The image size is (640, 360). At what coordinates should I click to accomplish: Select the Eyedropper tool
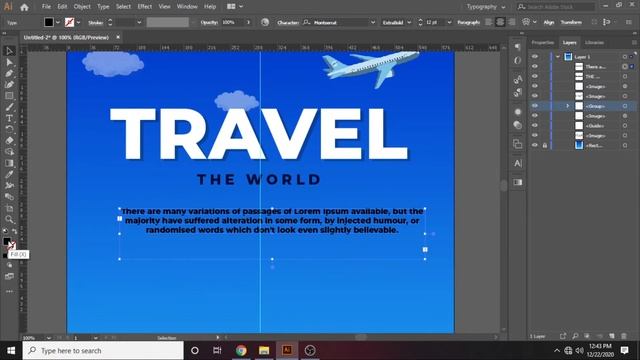click(x=9, y=174)
